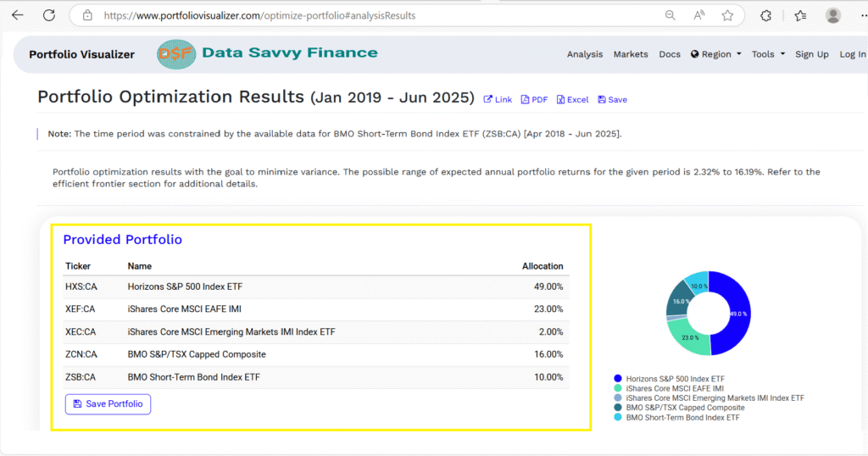Open the favorites list icon
The image size is (868, 456).
(x=801, y=15)
